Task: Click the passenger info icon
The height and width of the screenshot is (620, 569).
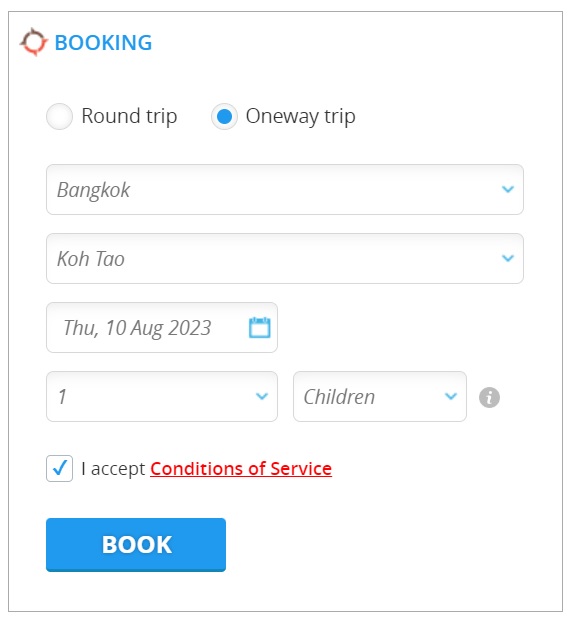Action: [x=489, y=397]
